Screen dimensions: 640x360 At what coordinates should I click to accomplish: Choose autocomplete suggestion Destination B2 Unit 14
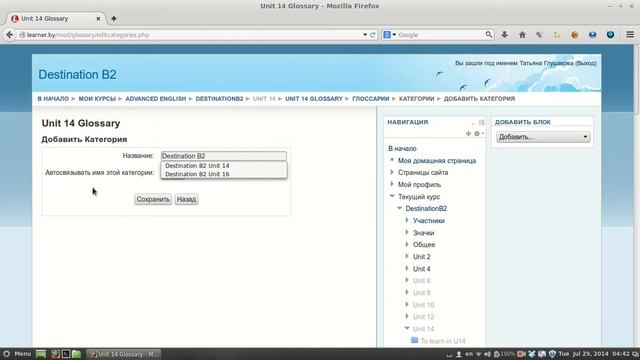(x=224, y=166)
